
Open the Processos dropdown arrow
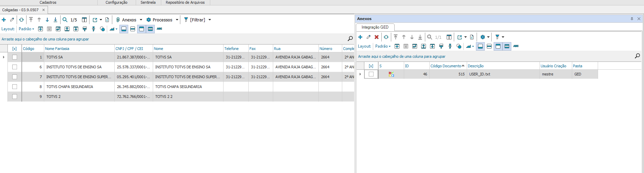[x=177, y=20]
